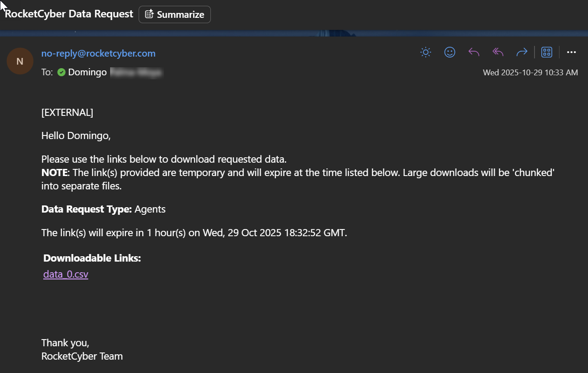
Task: Expand the More actions ellipsis menu
Action: 572,52
